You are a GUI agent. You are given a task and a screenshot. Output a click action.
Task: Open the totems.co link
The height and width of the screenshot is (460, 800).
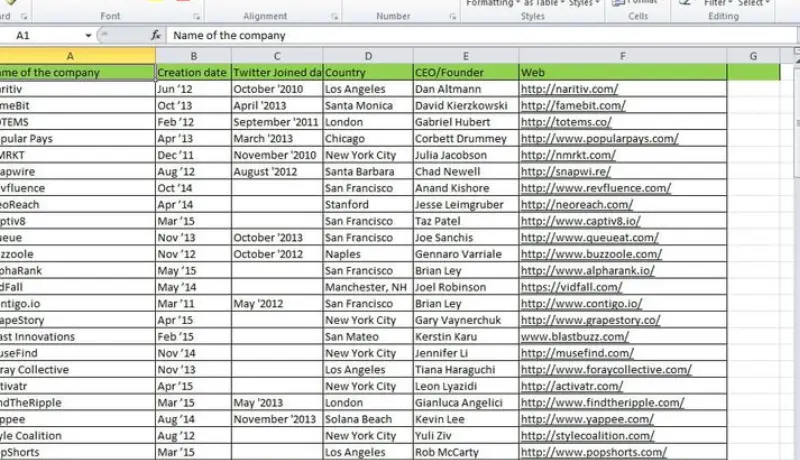coord(566,122)
